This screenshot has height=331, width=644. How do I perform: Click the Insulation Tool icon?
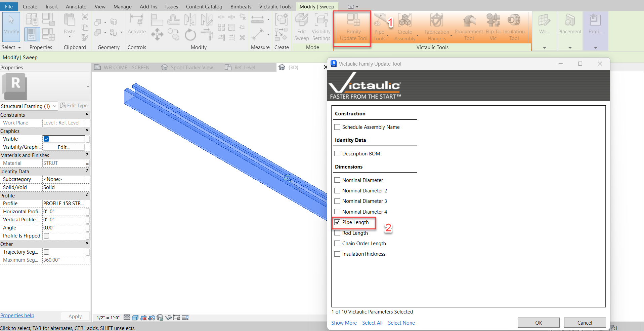pos(514,28)
